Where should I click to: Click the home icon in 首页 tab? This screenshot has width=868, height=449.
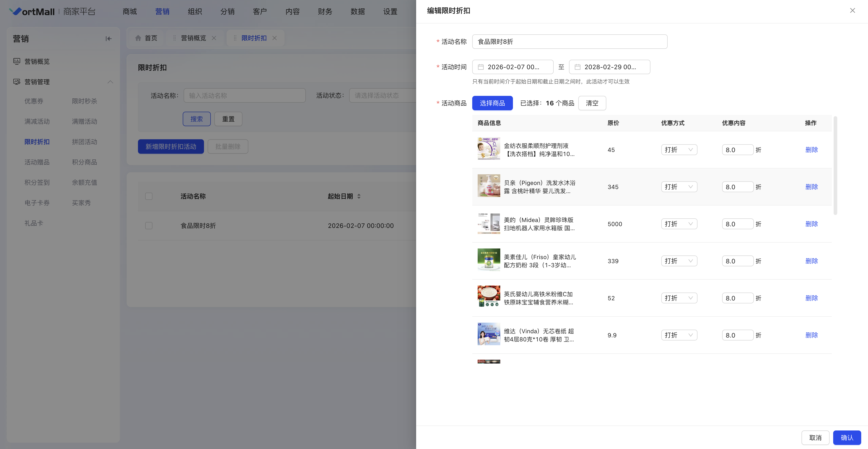tap(138, 38)
